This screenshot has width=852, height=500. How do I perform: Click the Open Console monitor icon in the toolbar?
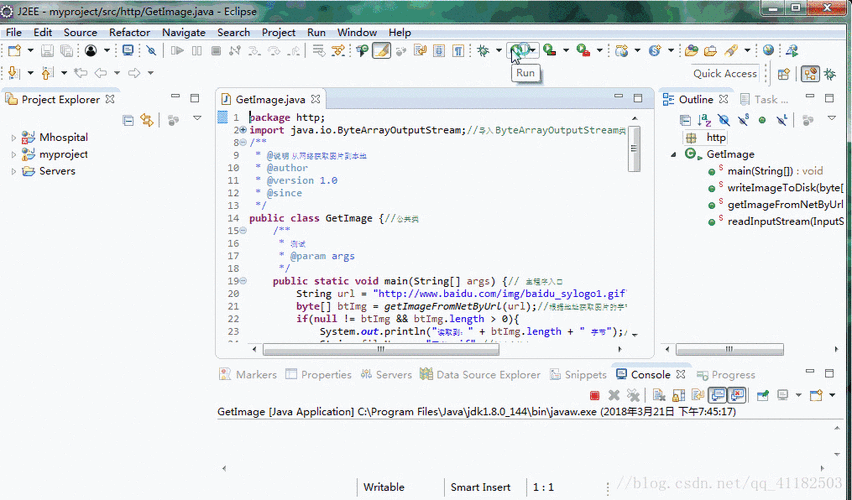128,51
